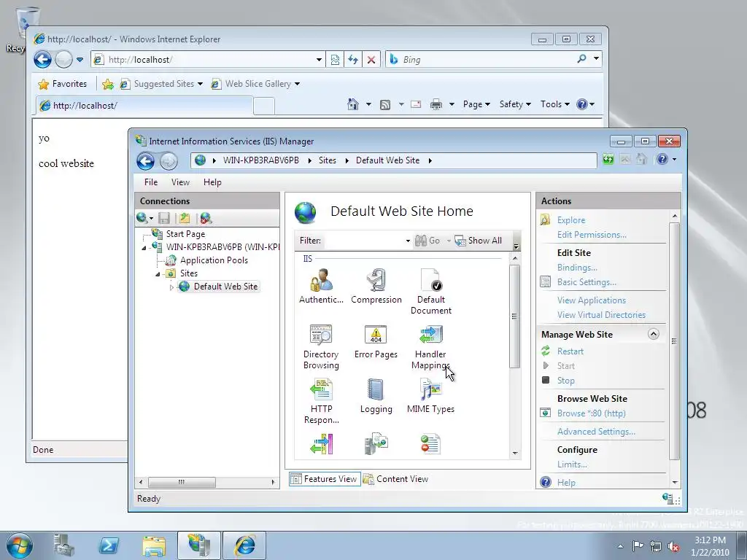Open the Handler Mappings feature
This screenshot has width=747, height=560.
click(x=430, y=346)
